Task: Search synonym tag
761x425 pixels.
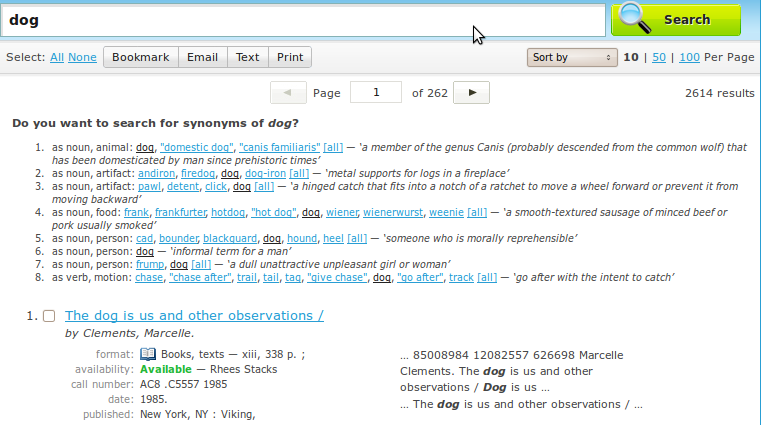Action: pos(293,278)
